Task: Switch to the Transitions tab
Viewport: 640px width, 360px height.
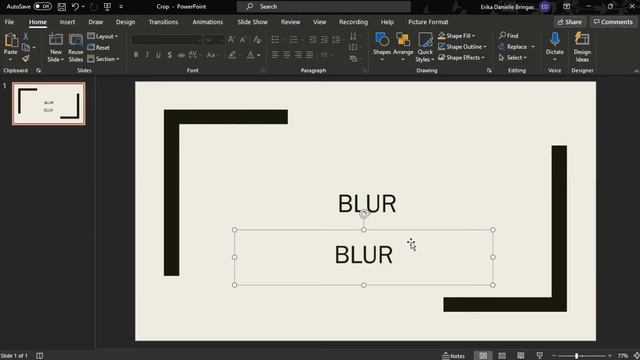Action: tap(163, 22)
